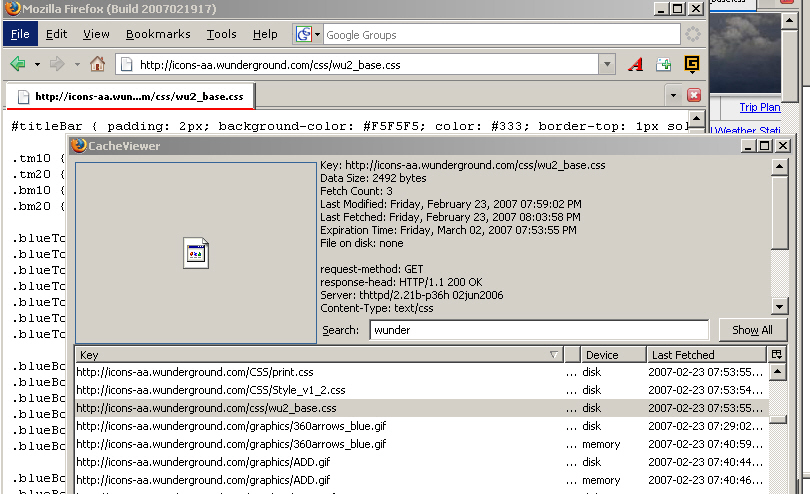
Task: Select the graphics/ADD.gif memory entry
Action: click(422, 480)
